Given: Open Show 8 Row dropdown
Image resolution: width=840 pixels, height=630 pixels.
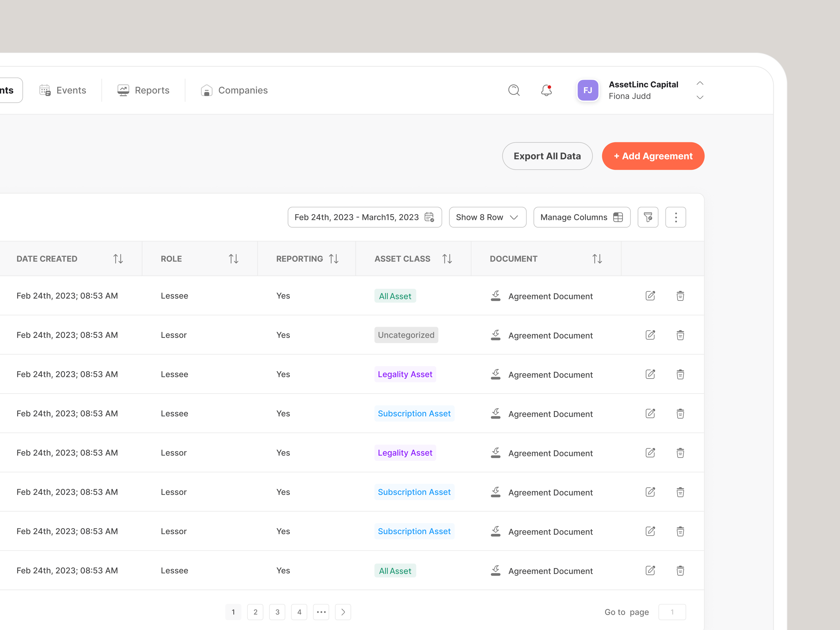Looking at the screenshot, I should [x=488, y=217].
